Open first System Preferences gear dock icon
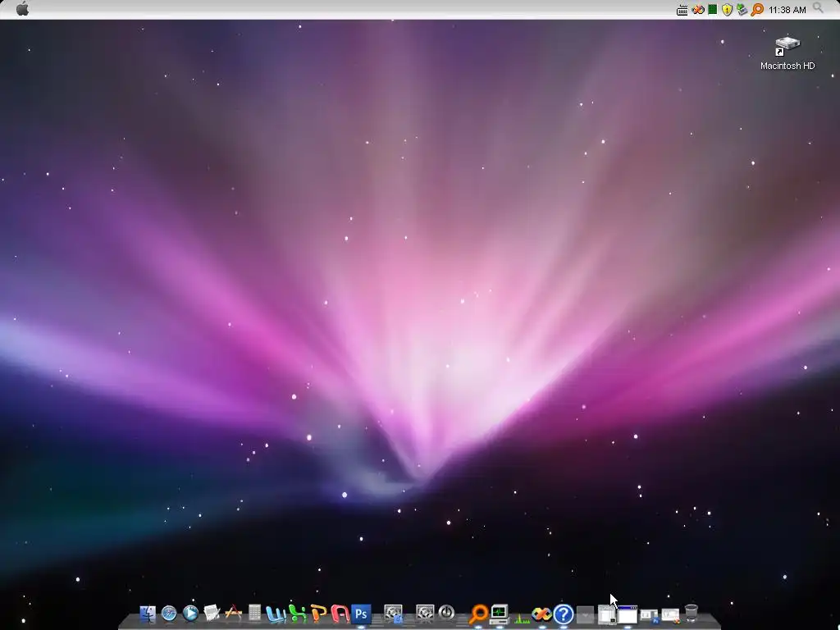This screenshot has height=630, width=840. 393,614
